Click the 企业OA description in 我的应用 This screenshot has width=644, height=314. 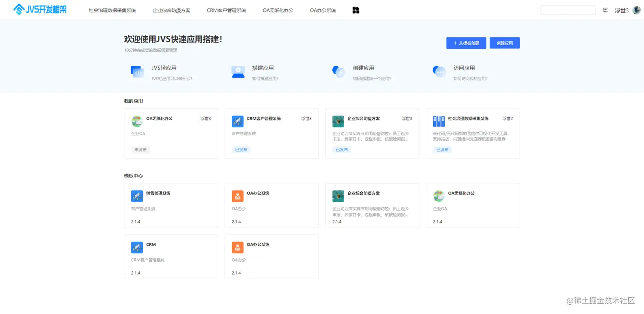point(138,134)
